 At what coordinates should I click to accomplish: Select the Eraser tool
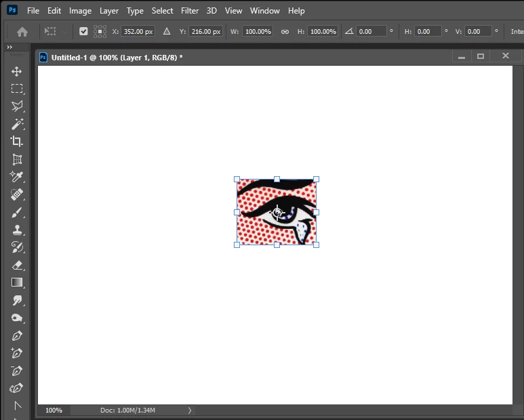tap(17, 265)
